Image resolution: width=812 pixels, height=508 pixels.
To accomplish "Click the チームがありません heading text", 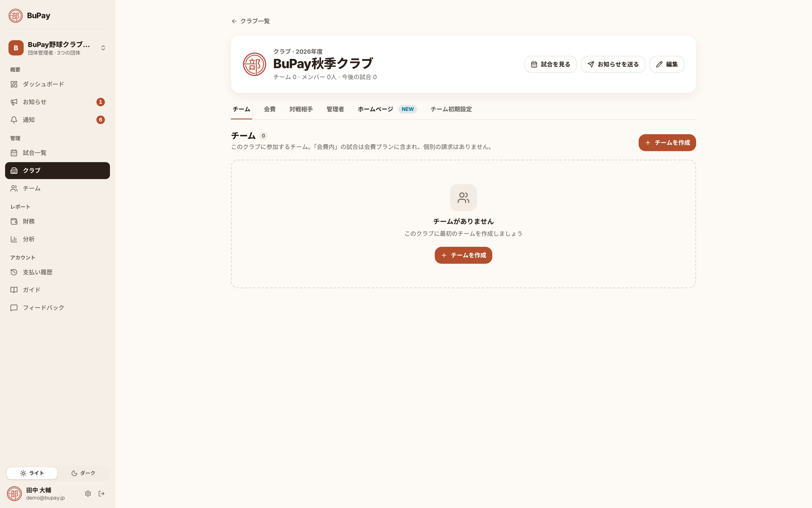I will tap(463, 221).
